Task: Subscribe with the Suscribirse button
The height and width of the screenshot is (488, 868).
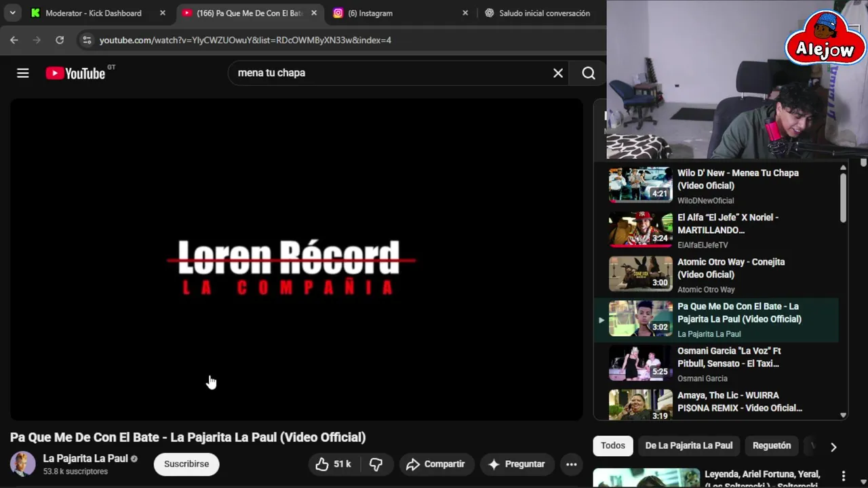Action: click(x=186, y=464)
